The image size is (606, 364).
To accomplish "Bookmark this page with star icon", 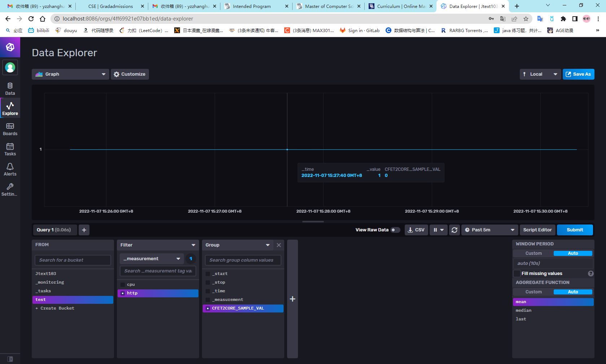I will coord(526,19).
